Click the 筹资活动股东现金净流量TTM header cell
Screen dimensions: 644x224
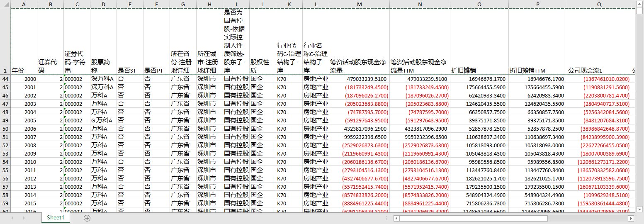click(420, 41)
